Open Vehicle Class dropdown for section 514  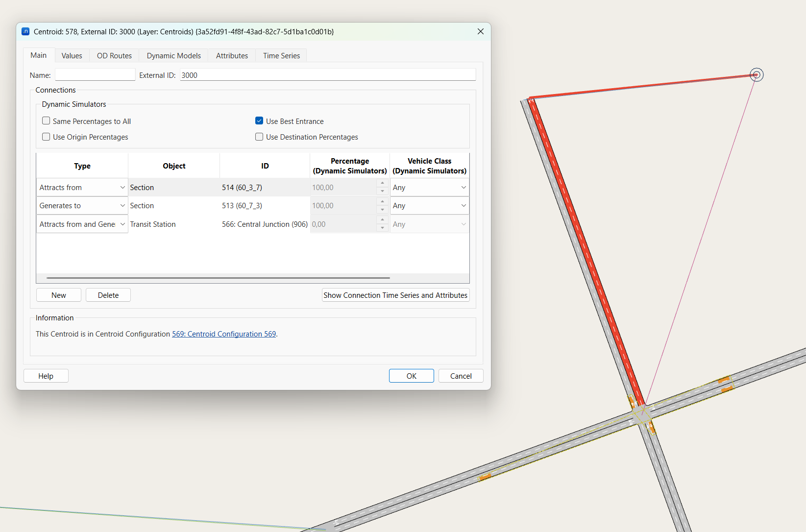tap(429, 187)
